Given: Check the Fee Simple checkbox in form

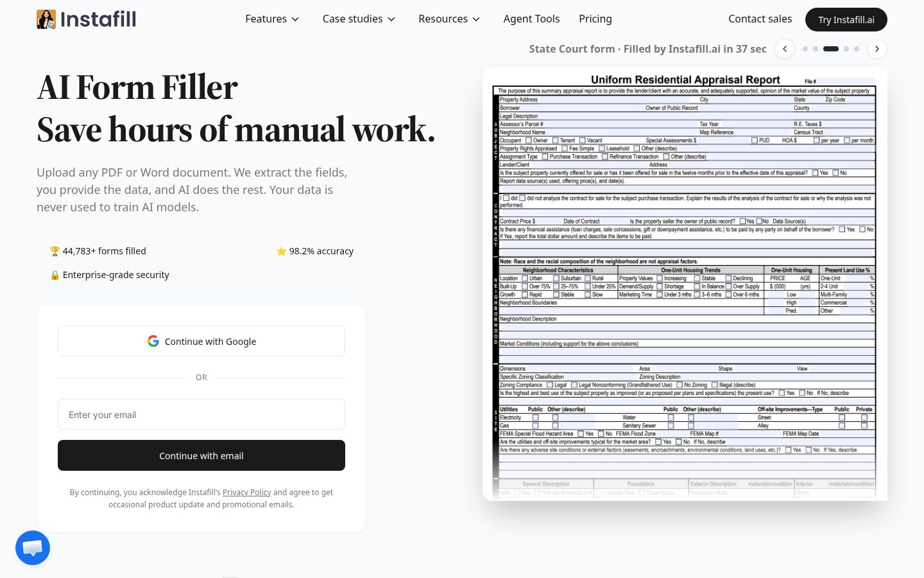Looking at the screenshot, I should point(565,148).
